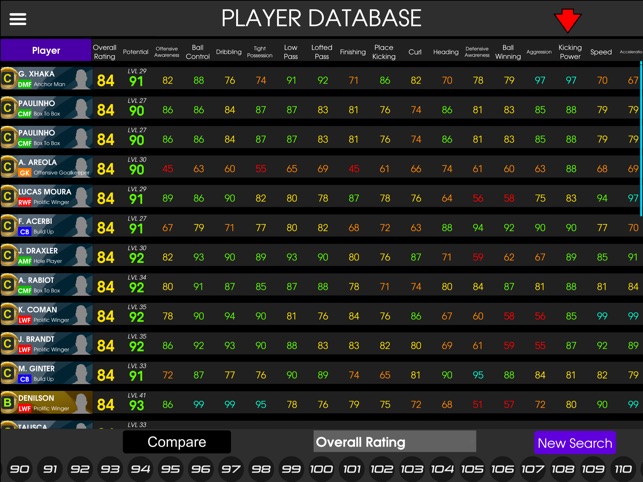Select level 103 circle button

[412, 468]
